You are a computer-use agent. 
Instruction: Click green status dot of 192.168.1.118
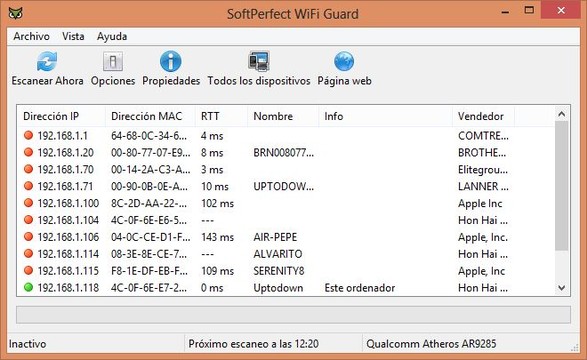pyautogui.click(x=28, y=287)
